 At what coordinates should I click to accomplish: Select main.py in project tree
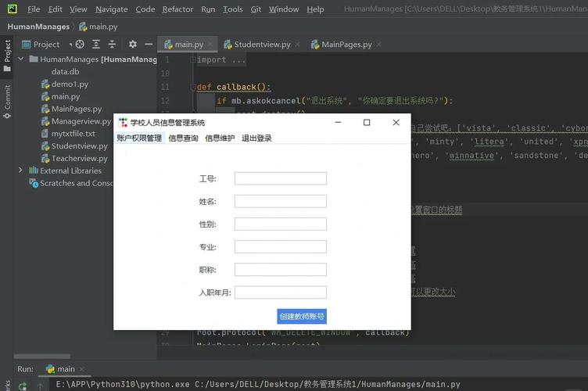pyautogui.click(x=61, y=96)
